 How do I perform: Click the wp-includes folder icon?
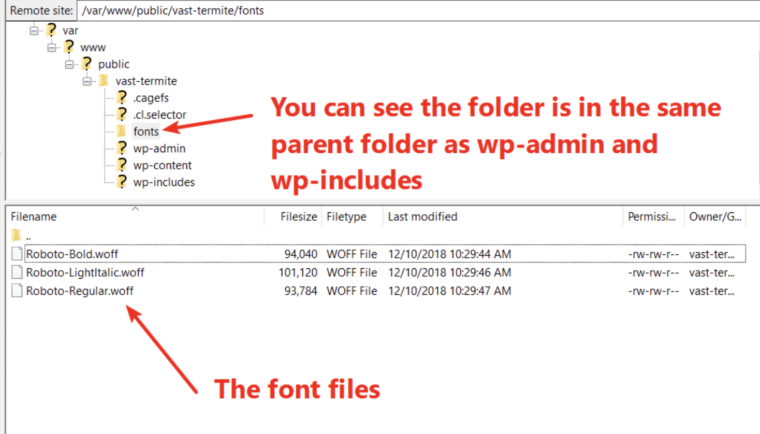tap(122, 182)
